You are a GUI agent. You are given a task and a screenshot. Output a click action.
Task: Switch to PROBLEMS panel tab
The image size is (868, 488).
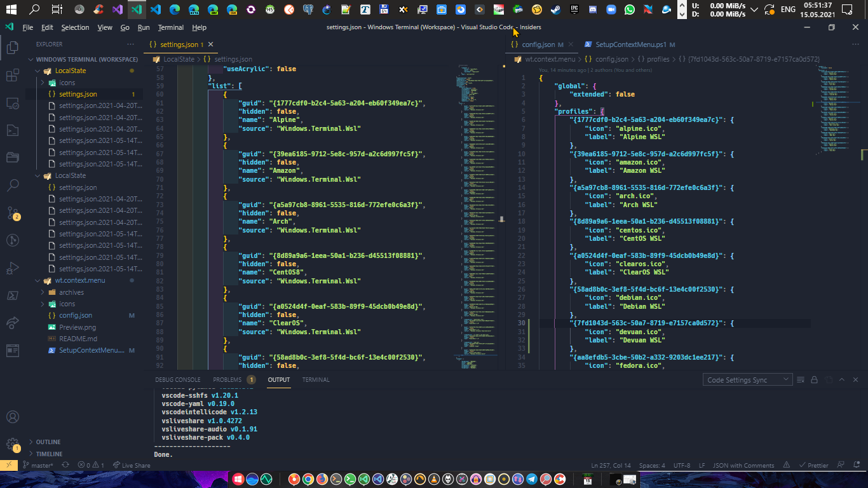[x=234, y=379]
